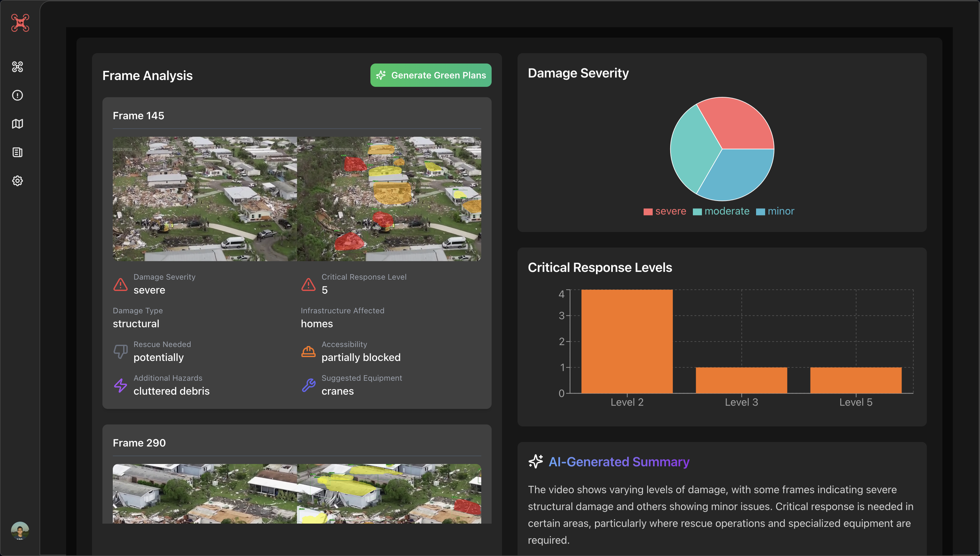Open the map view icon
The width and height of the screenshot is (980, 556).
coord(17,124)
